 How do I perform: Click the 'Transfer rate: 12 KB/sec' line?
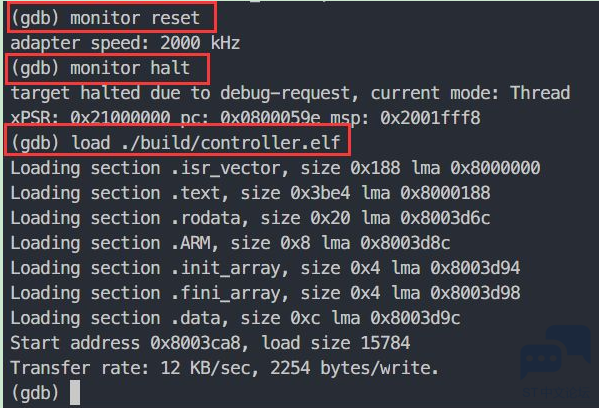pyautogui.click(x=225, y=368)
